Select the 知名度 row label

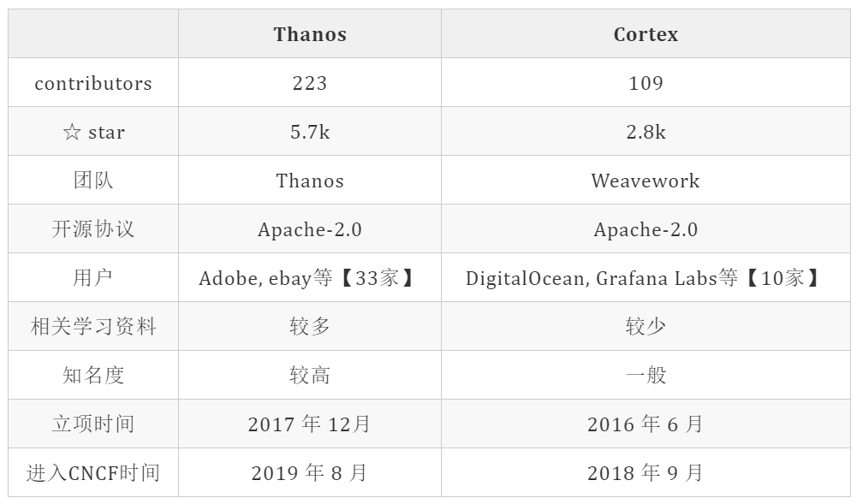(93, 376)
